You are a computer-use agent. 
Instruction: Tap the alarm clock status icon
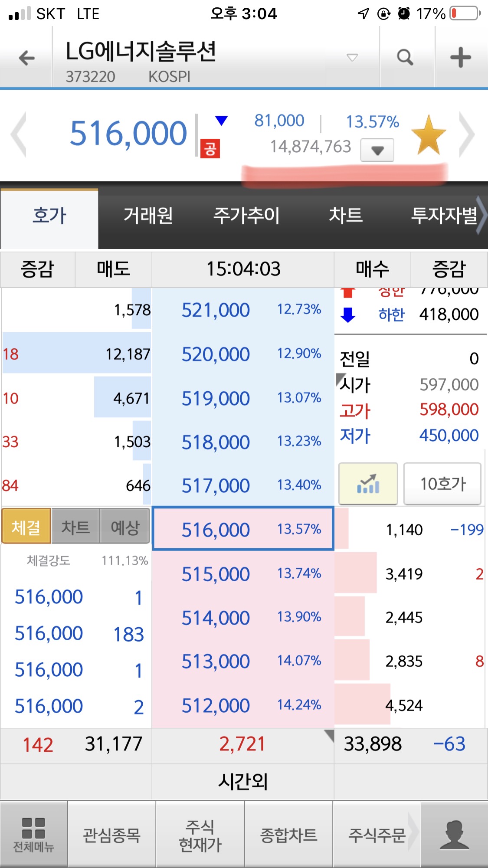(404, 13)
